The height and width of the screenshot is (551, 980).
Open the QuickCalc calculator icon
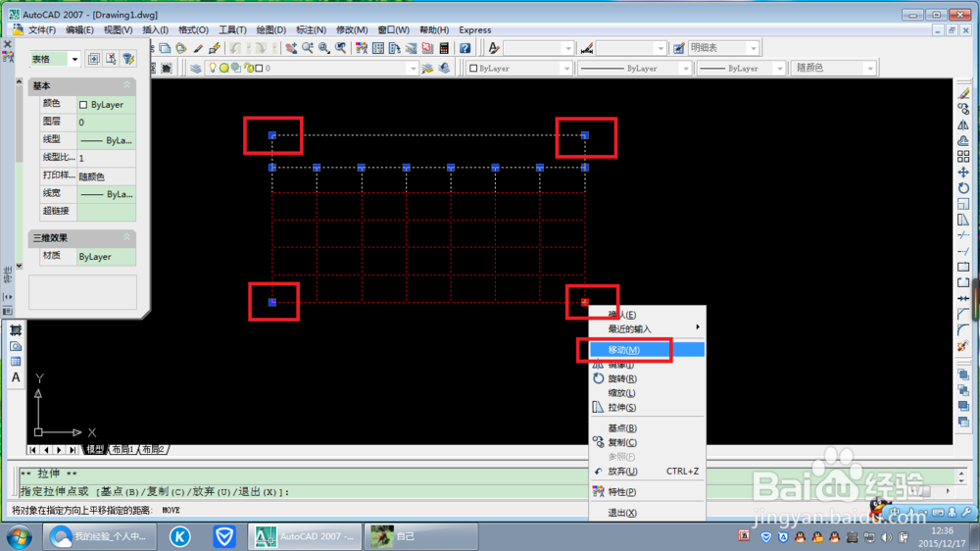coord(444,48)
